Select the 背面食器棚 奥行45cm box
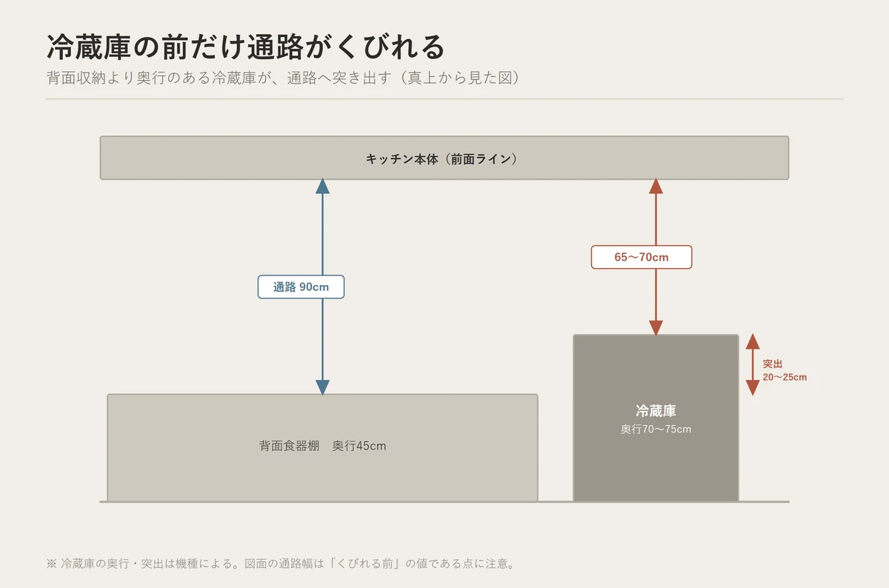This screenshot has width=889, height=588. 323,447
